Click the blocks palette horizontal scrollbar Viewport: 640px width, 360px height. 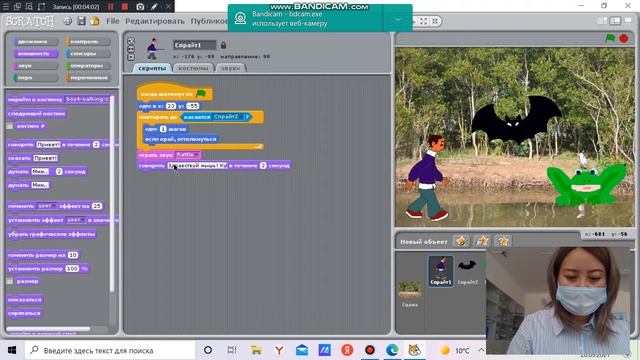(48, 329)
